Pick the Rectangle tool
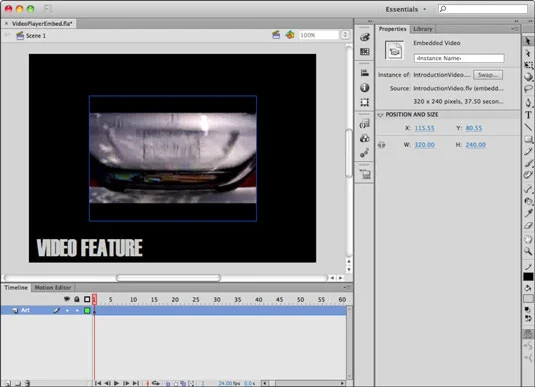Screen dimensions: 535x387 (528, 139)
